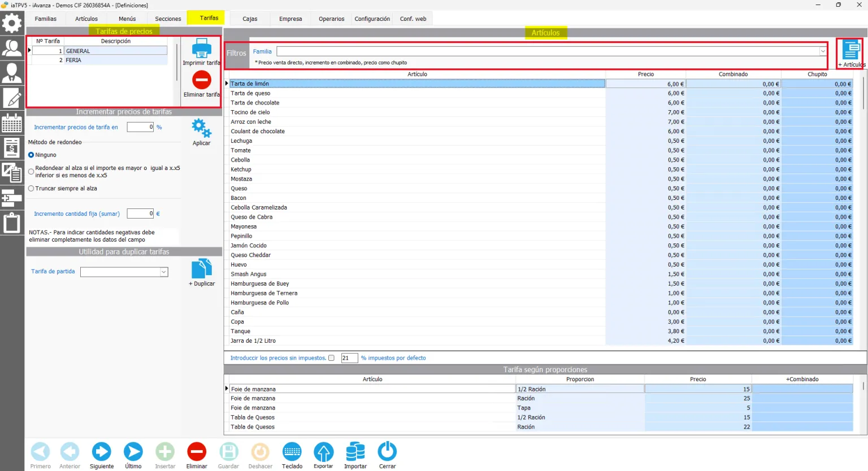
Task: Open the Operarios tab
Action: (331, 19)
